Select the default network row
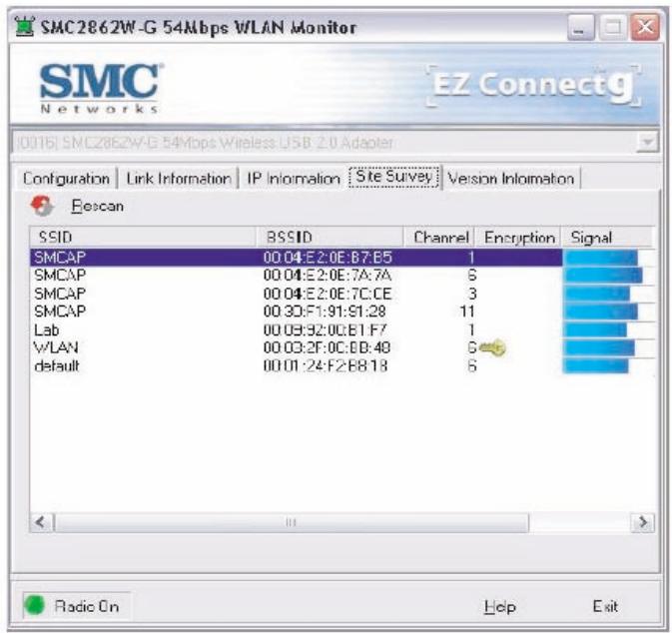672x633 pixels. 342,366
